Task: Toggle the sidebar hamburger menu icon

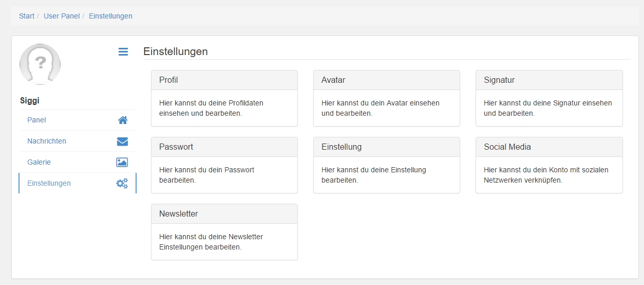Action: pyautogui.click(x=123, y=51)
